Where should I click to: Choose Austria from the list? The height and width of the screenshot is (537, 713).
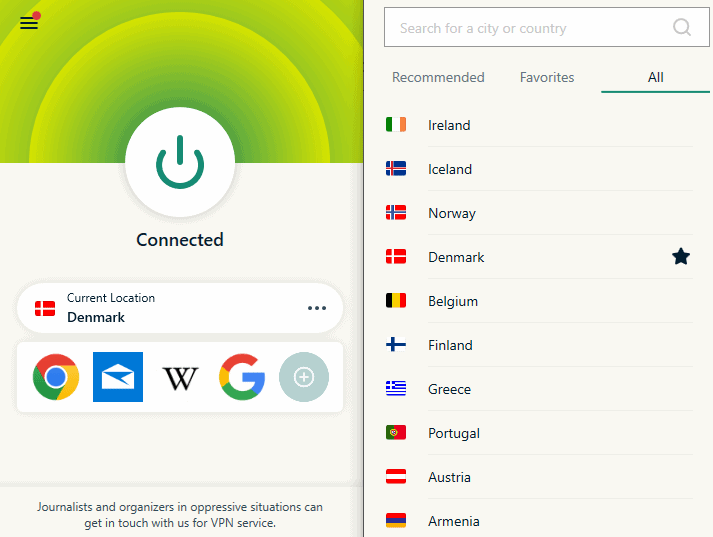(539, 477)
